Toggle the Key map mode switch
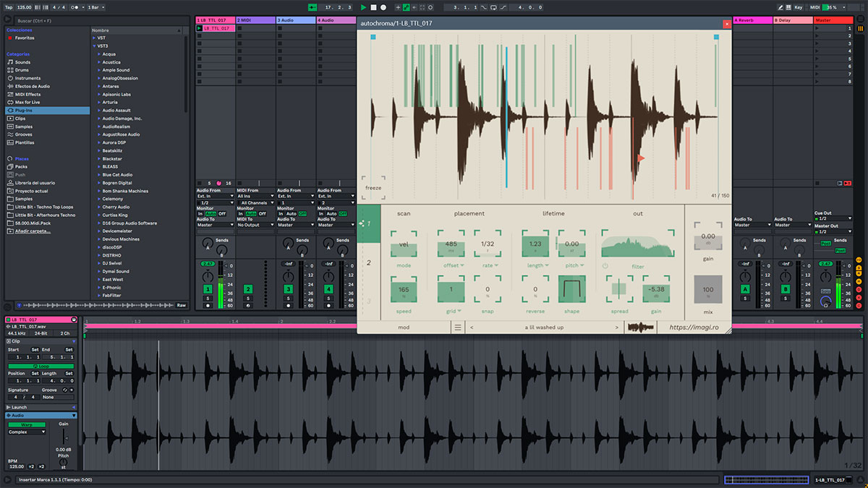This screenshot has width=868, height=488. (798, 7)
